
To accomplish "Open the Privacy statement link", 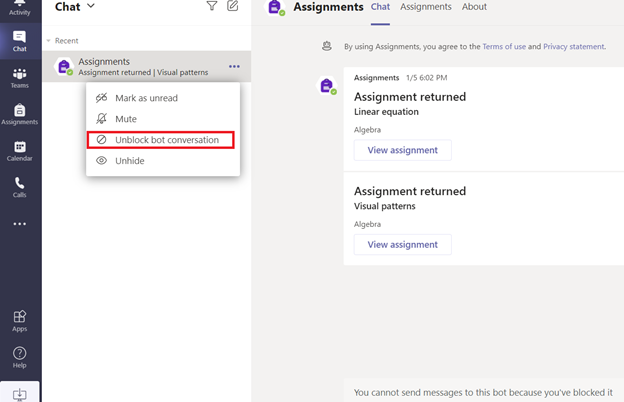I will tap(573, 47).
